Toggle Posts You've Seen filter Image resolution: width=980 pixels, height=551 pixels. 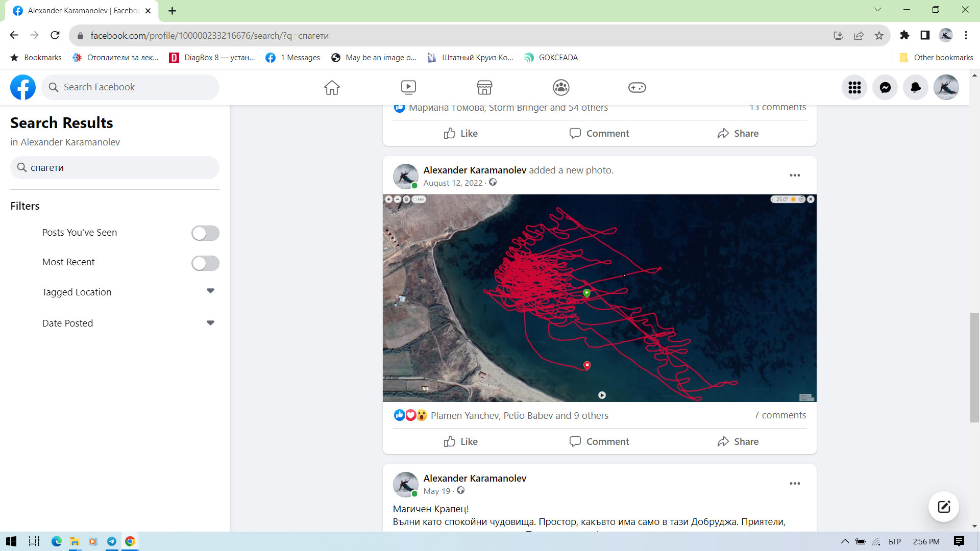tap(205, 233)
